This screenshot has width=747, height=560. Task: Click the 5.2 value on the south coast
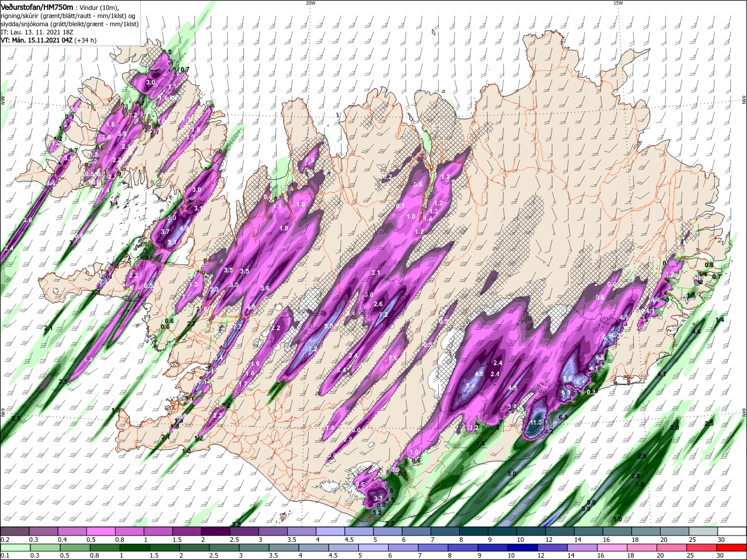click(x=377, y=513)
